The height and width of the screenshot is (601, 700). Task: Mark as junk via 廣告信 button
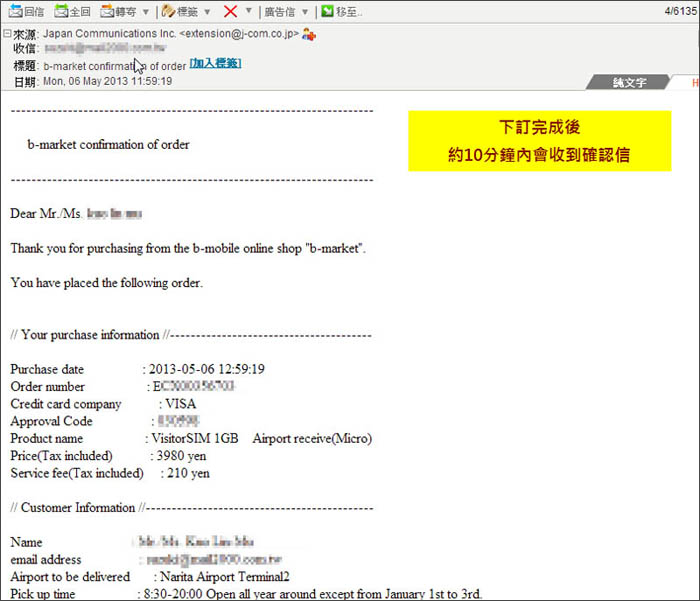[280, 12]
